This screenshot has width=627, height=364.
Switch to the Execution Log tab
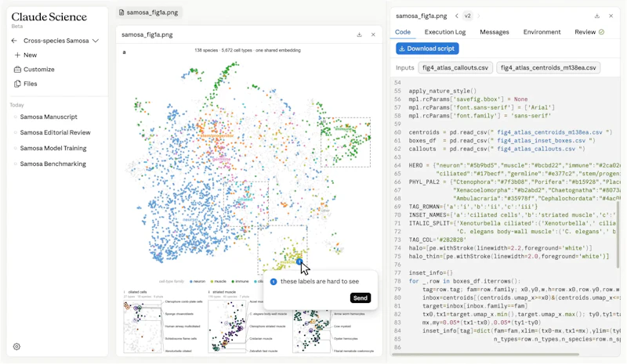pyautogui.click(x=445, y=32)
